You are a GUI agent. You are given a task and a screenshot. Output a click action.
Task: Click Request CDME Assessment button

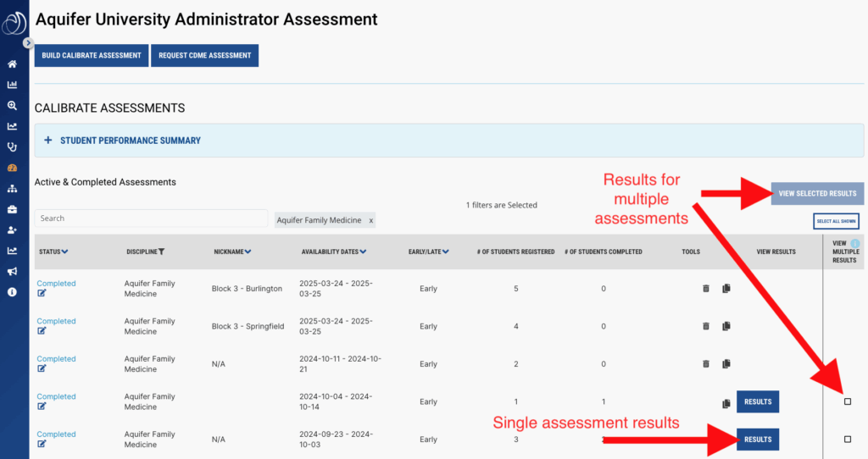click(205, 55)
